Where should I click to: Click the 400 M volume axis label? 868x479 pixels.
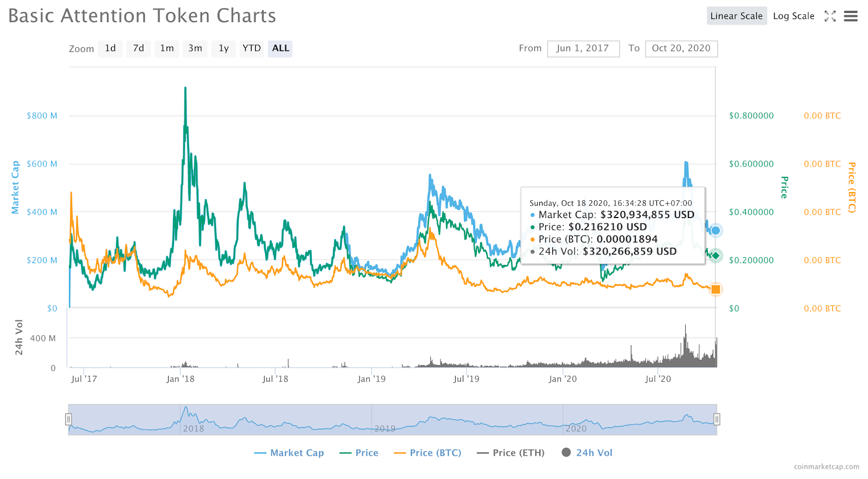tap(43, 339)
